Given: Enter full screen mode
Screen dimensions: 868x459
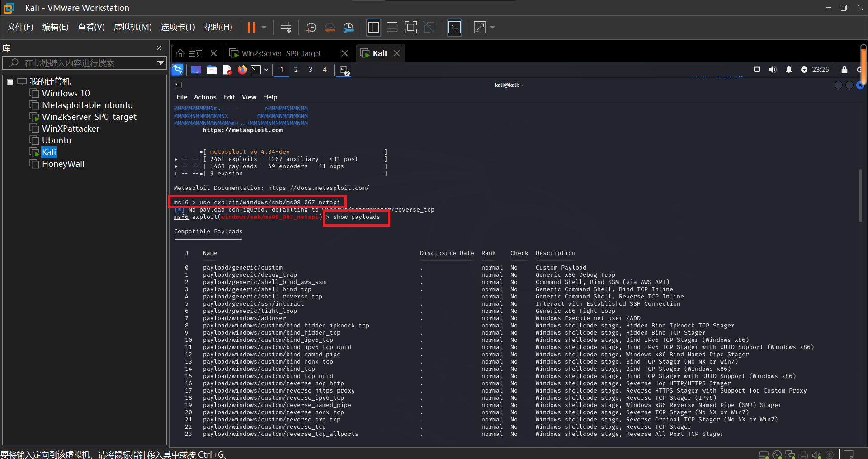Looking at the screenshot, I should tap(410, 28).
